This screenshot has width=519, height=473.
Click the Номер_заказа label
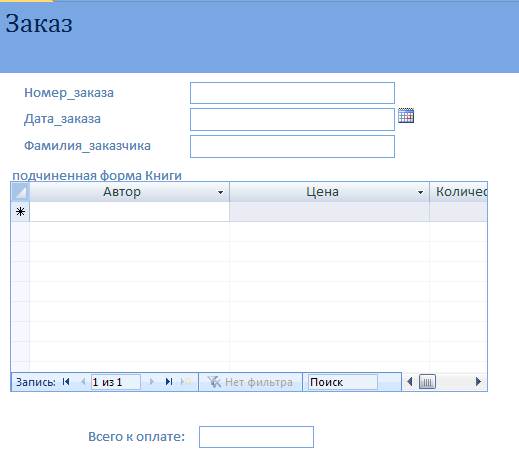point(69,93)
